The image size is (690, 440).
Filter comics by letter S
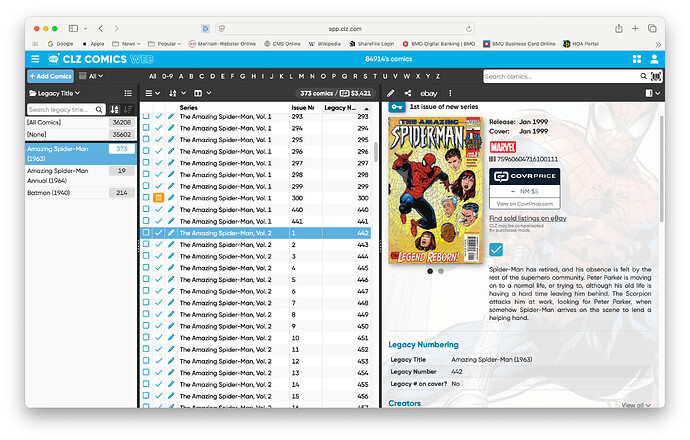[365, 77]
